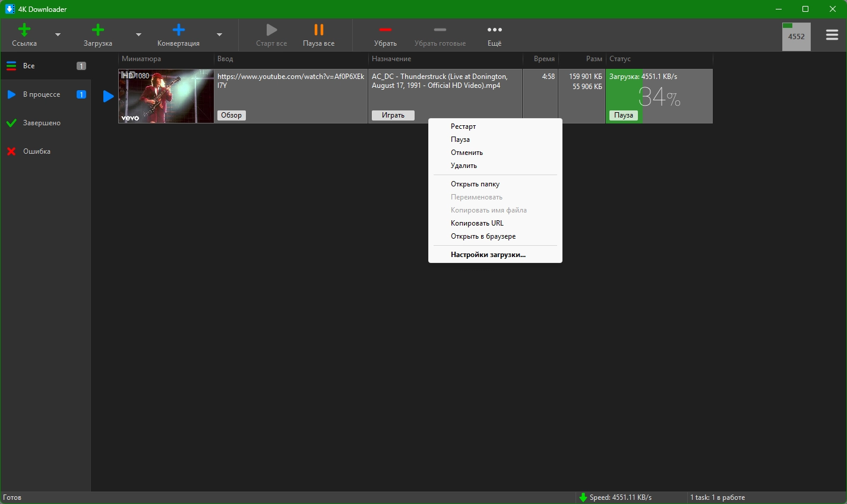Click the AC/DC video thumbnail
Image resolution: width=847 pixels, height=504 pixels.
(166, 96)
